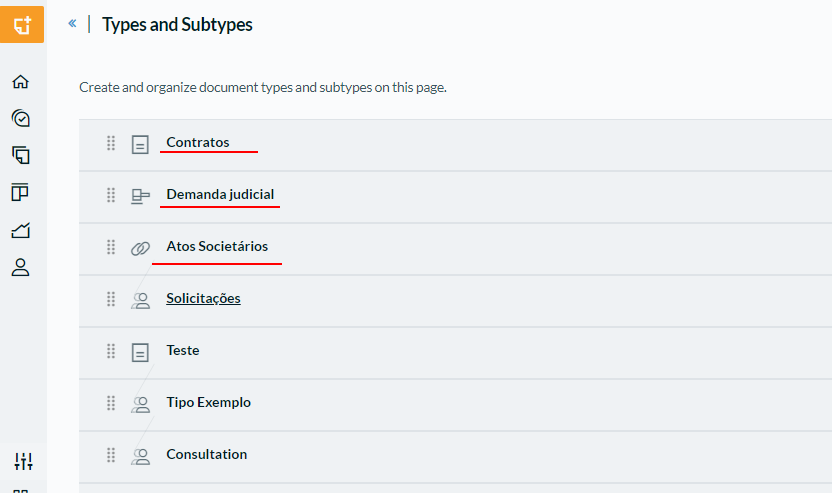This screenshot has width=832, height=493.
Task: Grab the drag handle of Solicitações row
Action: pos(111,299)
